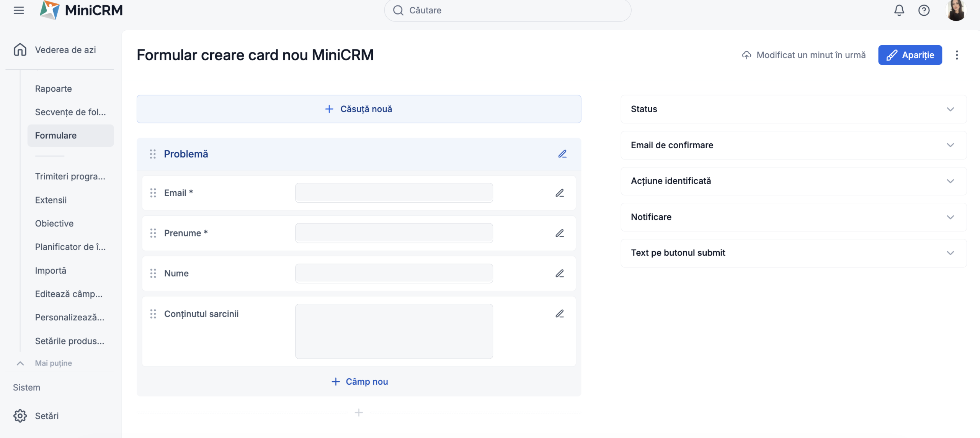Click the notifications bell icon
The image size is (980, 438).
pyautogui.click(x=899, y=10)
